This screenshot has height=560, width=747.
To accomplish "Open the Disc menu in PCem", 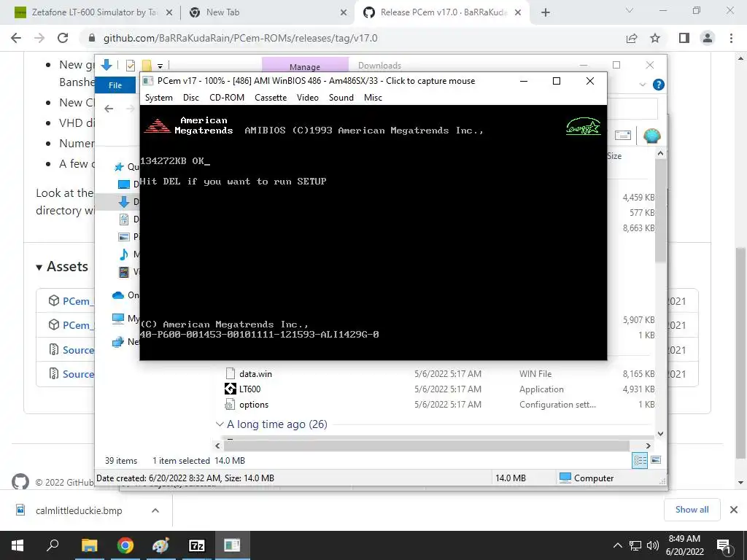I will [x=190, y=98].
